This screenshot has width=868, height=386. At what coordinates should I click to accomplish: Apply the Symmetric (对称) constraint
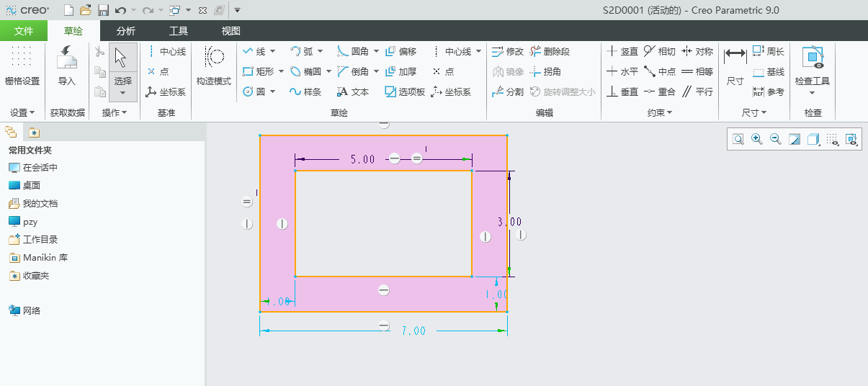pos(697,52)
